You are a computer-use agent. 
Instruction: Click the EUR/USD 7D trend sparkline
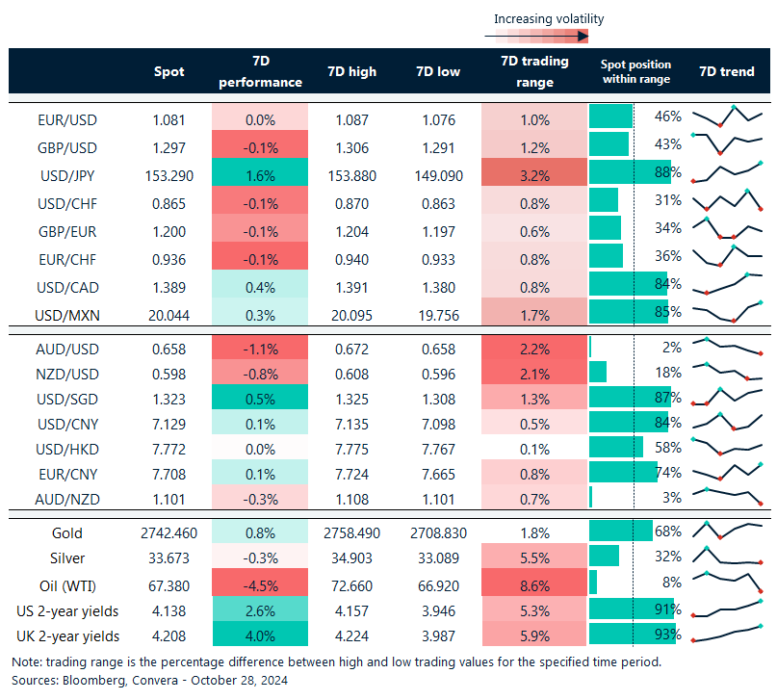click(727, 117)
